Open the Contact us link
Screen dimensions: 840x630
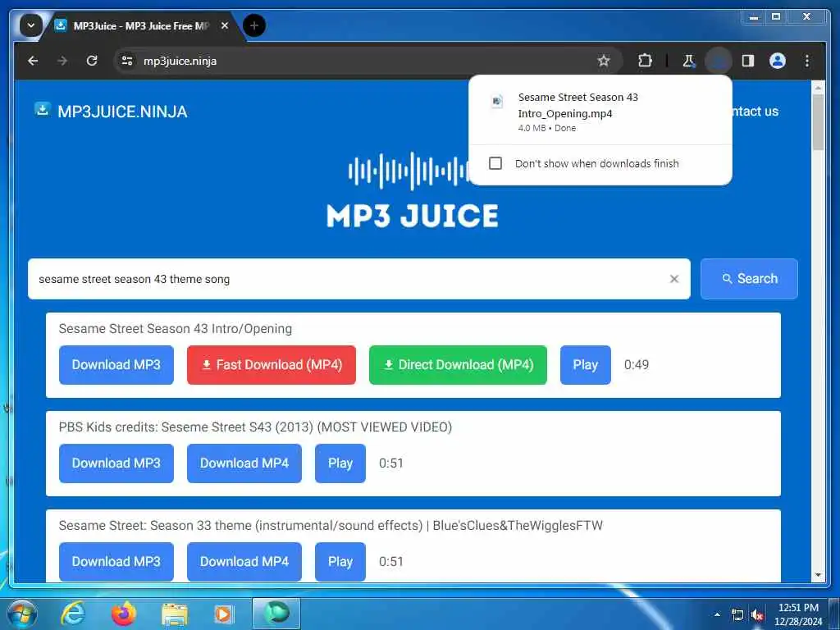click(x=755, y=112)
